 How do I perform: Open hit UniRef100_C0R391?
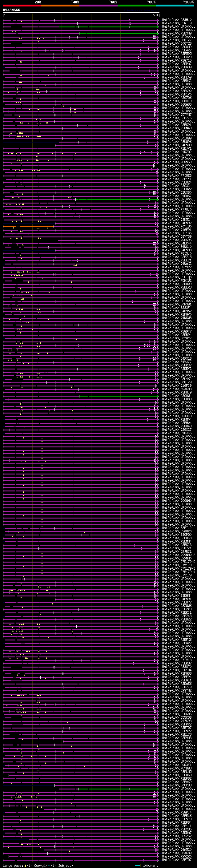177,304
